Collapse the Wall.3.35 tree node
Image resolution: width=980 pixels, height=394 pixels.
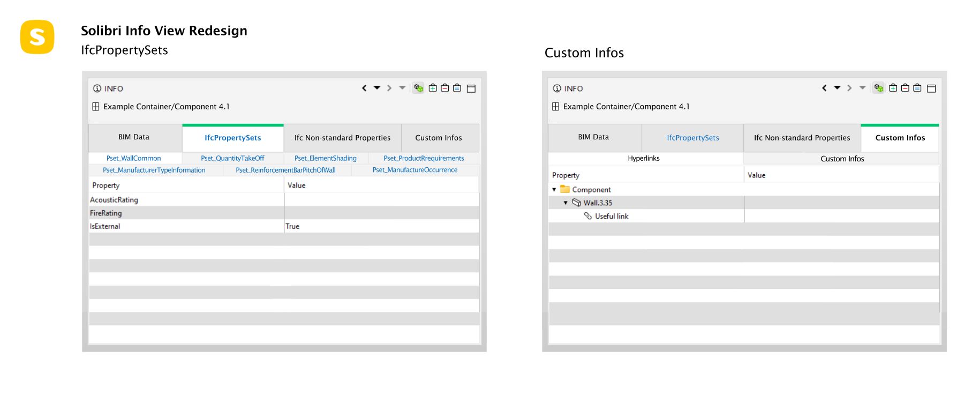[x=566, y=203]
